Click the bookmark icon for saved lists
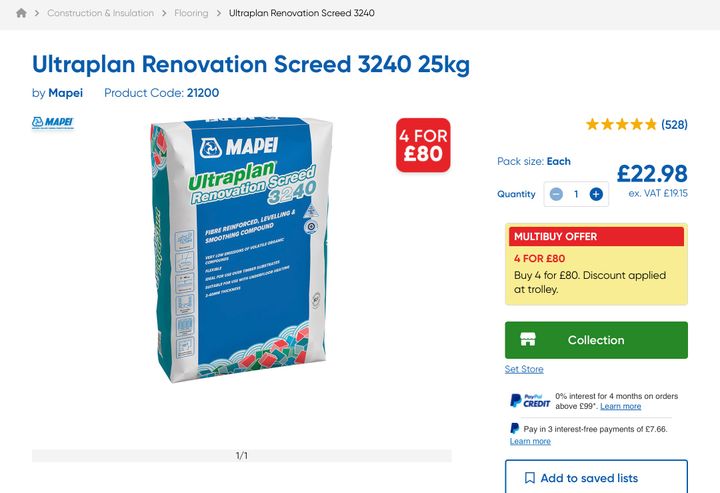This screenshot has width=720, height=493. [x=530, y=478]
